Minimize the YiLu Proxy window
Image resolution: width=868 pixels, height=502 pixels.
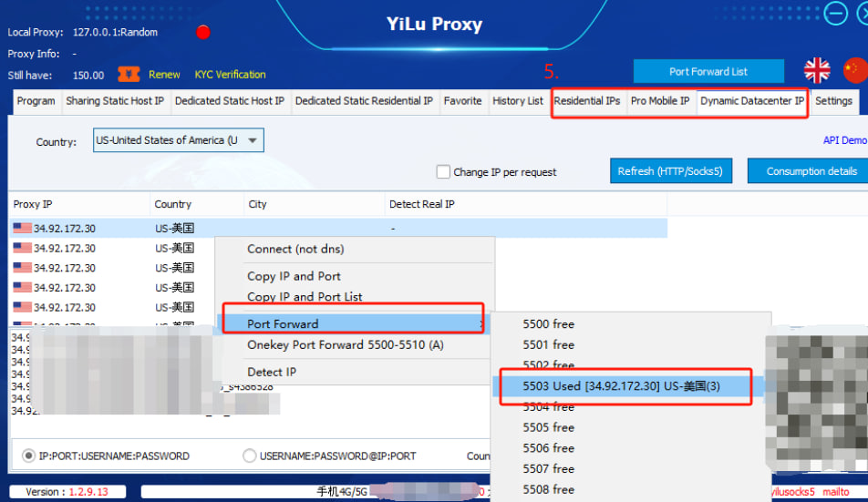tap(835, 14)
